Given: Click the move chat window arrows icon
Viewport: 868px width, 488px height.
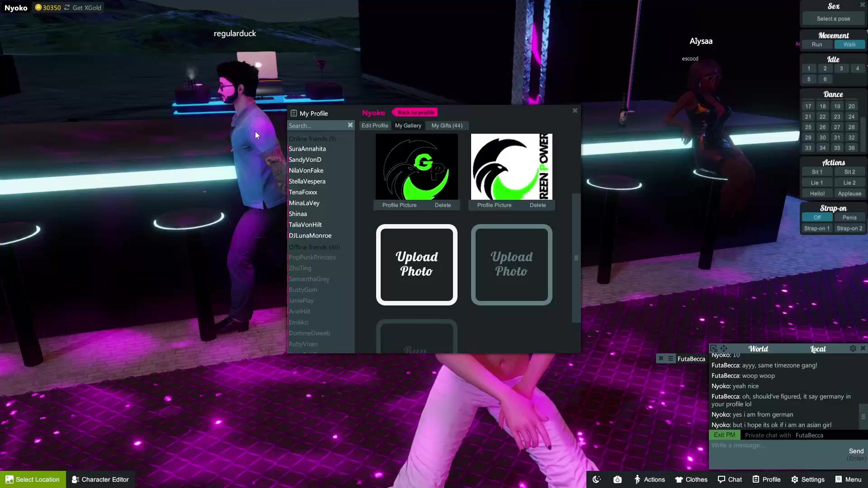Looking at the screenshot, I should click(x=724, y=348).
